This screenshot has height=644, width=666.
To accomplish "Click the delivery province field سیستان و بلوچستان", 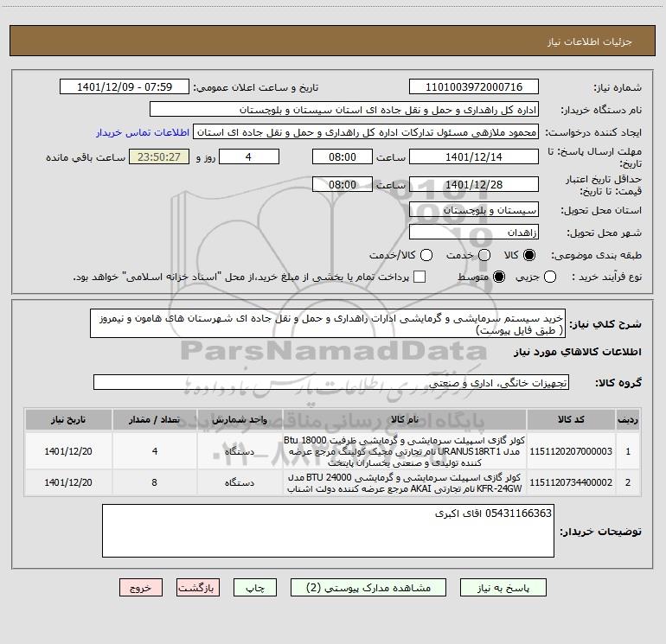I will (x=474, y=210).
